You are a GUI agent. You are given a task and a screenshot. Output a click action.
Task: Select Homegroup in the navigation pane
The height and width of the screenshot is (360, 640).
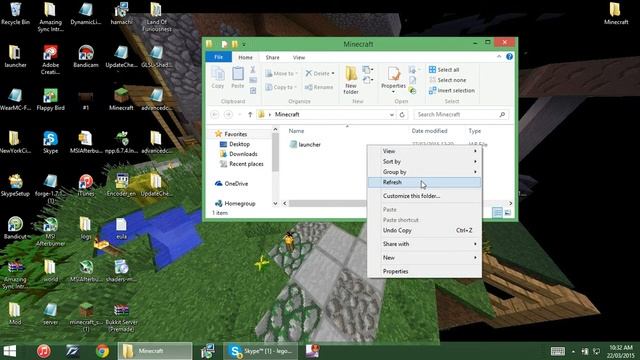click(x=235, y=203)
